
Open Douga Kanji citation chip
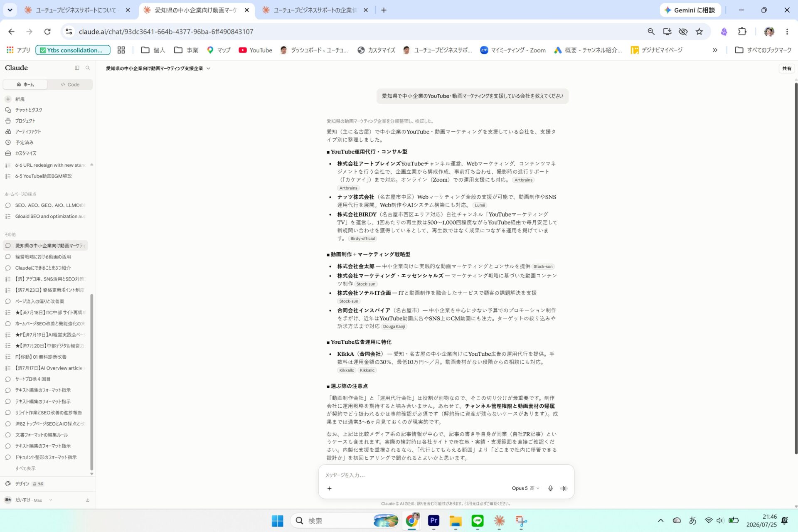click(394, 326)
